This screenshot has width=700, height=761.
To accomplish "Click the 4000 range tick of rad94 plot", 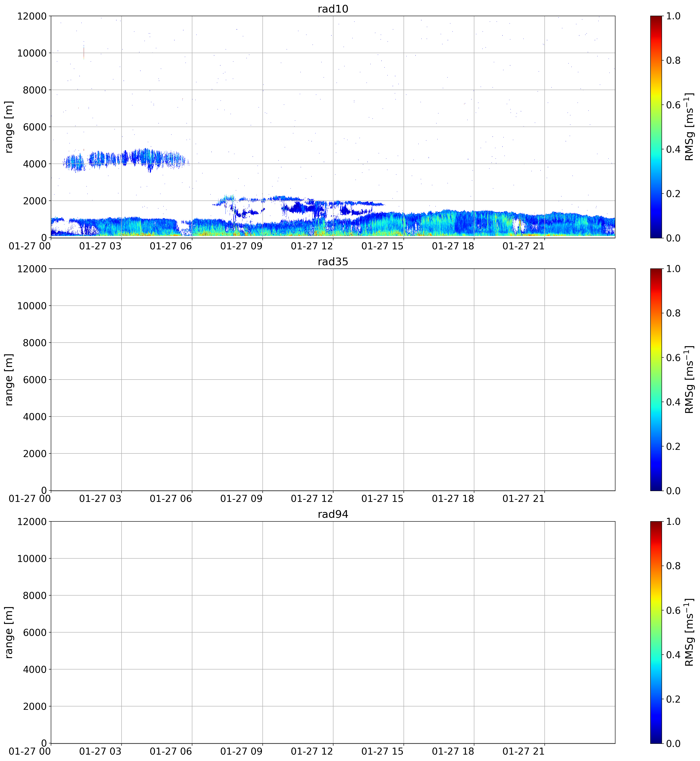I will pos(35,669).
